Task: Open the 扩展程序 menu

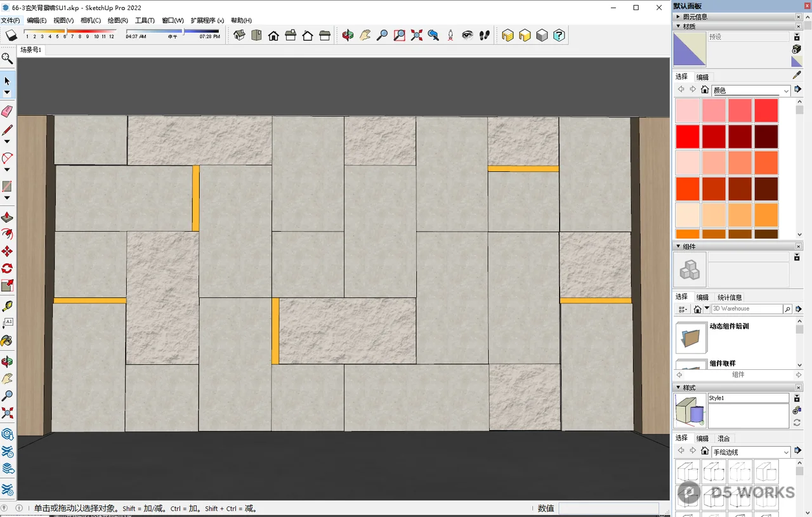Action: coord(207,20)
